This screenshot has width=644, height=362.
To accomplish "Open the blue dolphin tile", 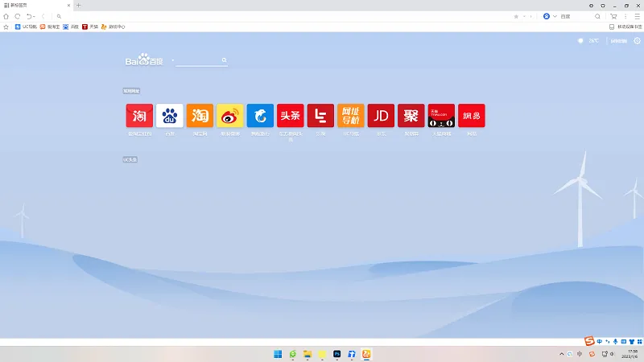I will coord(260,116).
